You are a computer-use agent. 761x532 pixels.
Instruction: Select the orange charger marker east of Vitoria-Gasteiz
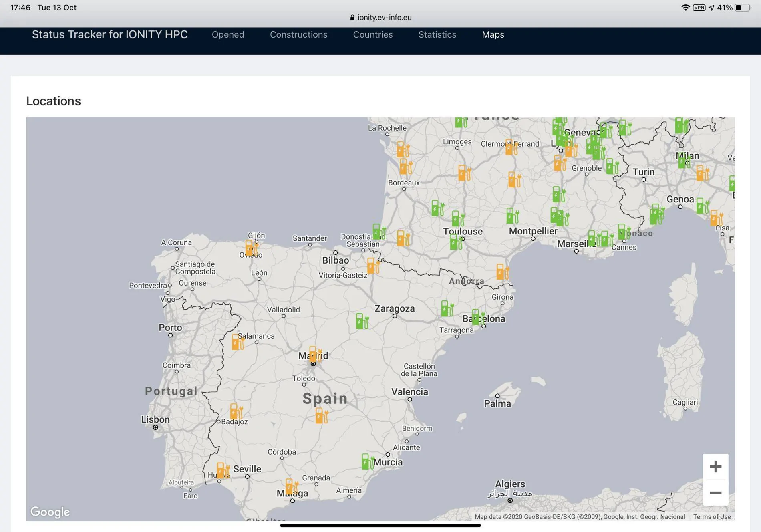pos(373,266)
